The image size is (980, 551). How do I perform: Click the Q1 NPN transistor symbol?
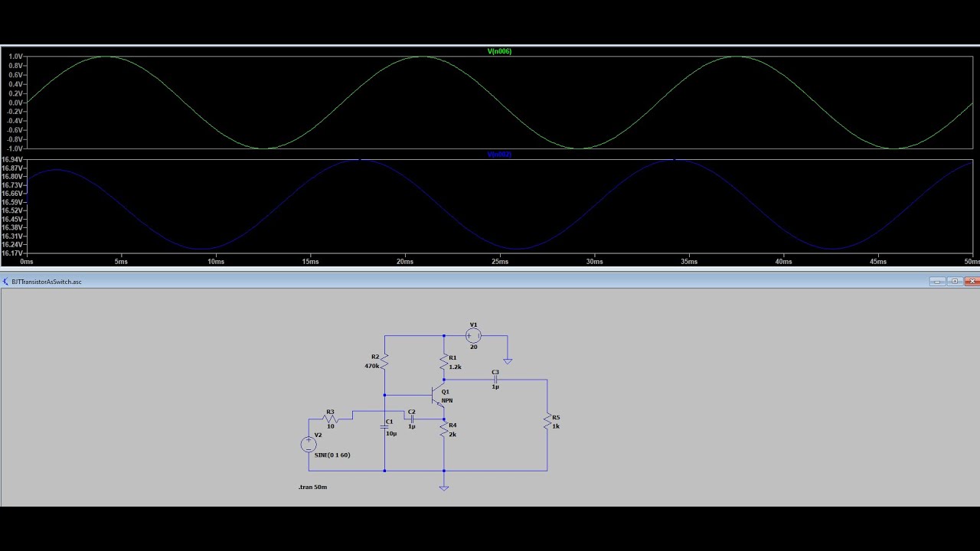click(439, 395)
